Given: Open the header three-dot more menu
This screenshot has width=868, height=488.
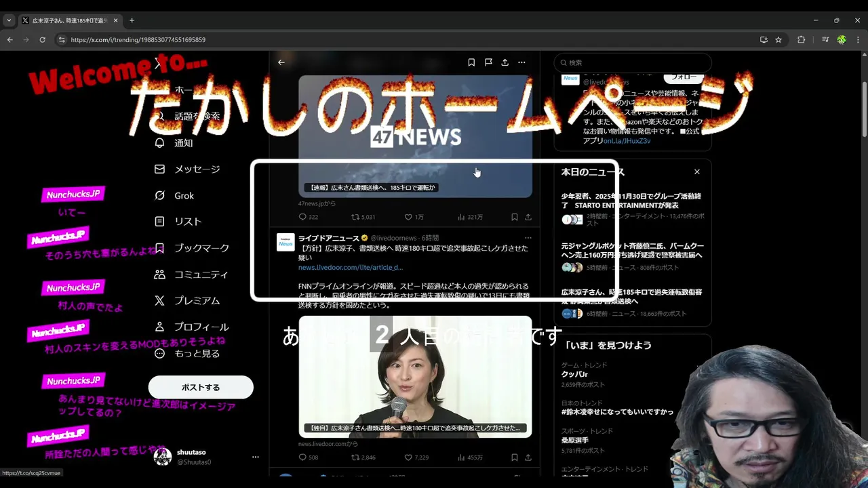Looking at the screenshot, I should click(521, 62).
